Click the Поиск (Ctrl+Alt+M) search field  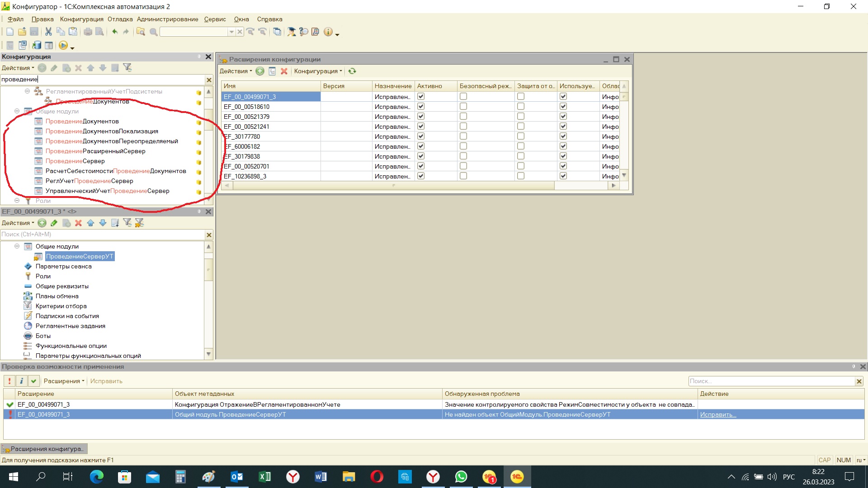pyautogui.click(x=103, y=234)
